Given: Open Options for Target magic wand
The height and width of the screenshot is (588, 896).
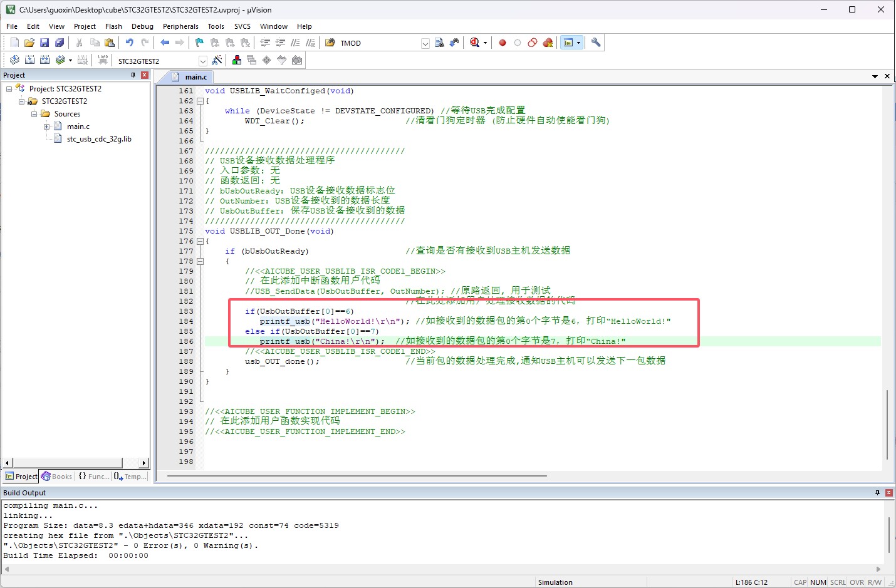Looking at the screenshot, I should 217,60.
